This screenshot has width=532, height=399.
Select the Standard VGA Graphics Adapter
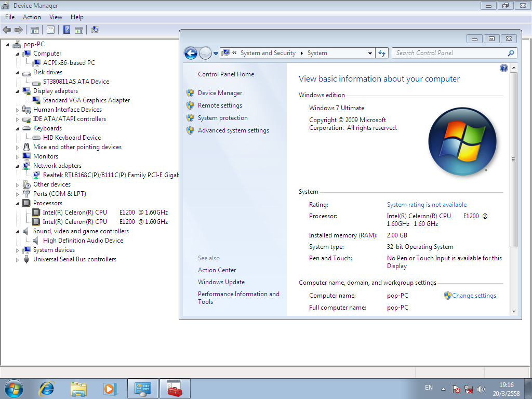click(x=86, y=100)
